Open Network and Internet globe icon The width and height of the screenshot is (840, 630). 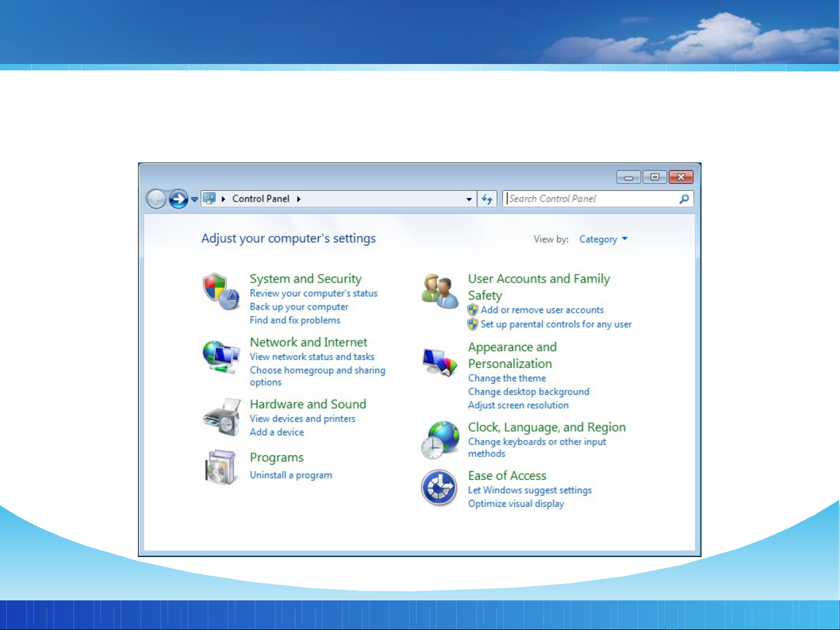(x=221, y=357)
